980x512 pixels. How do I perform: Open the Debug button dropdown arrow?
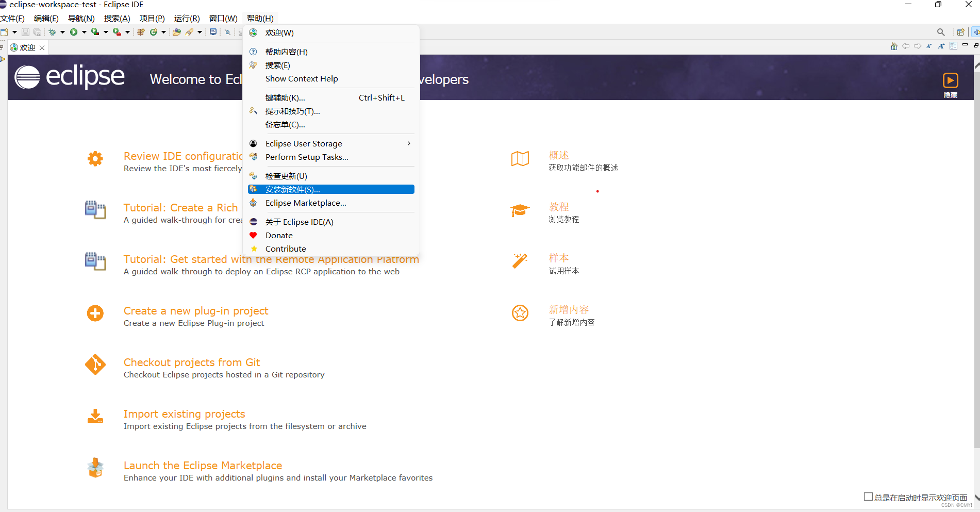click(63, 32)
